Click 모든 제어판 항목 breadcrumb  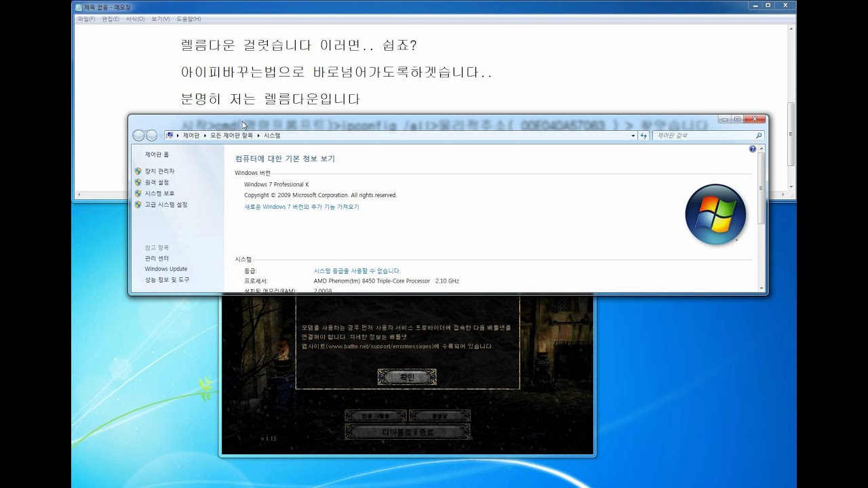point(231,136)
